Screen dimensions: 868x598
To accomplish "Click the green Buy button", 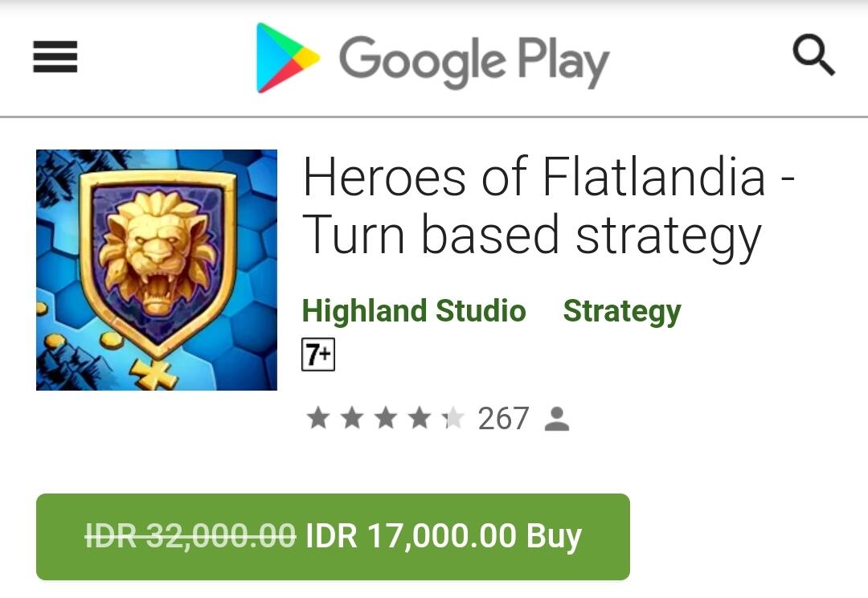I will 333,537.
